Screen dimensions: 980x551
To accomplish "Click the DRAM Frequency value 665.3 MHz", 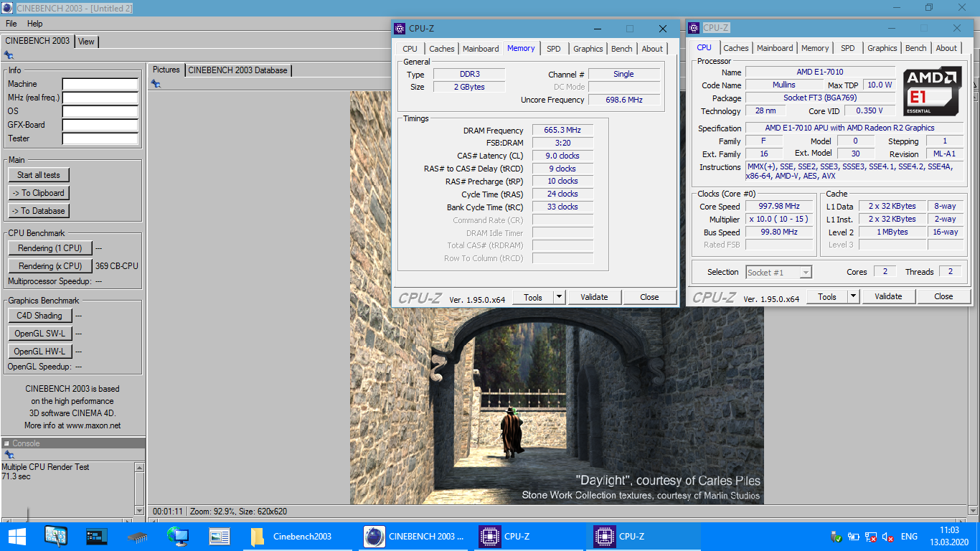I will point(562,131).
